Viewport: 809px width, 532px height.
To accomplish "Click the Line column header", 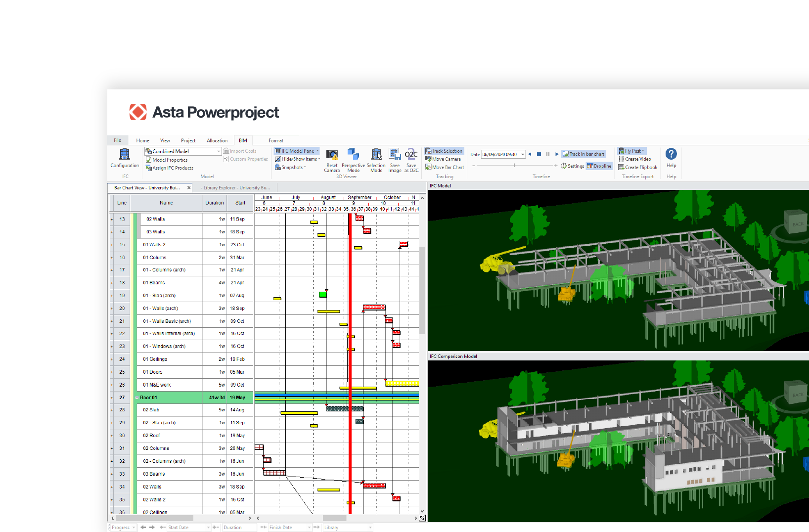I will tap(122, 203).
